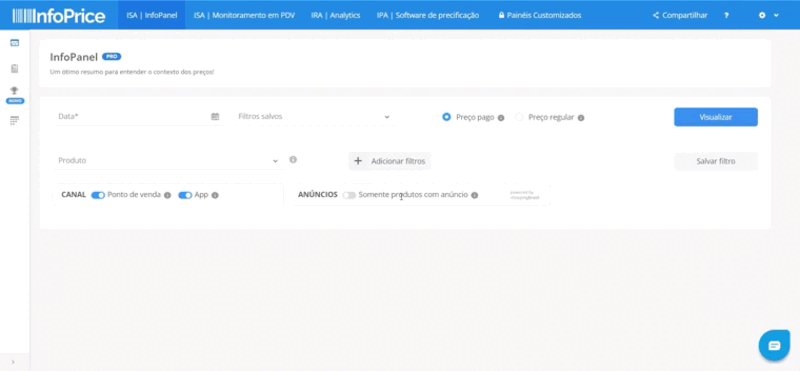Click info icon next to Preço regular
The image size is (800, 371).
point(581,118)
